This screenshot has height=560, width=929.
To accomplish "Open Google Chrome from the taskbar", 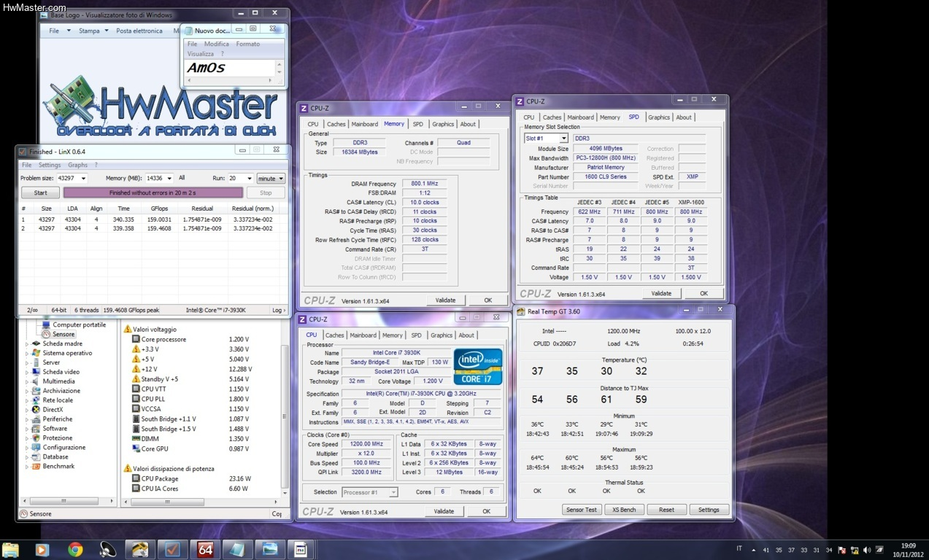I will coord(75,550).
